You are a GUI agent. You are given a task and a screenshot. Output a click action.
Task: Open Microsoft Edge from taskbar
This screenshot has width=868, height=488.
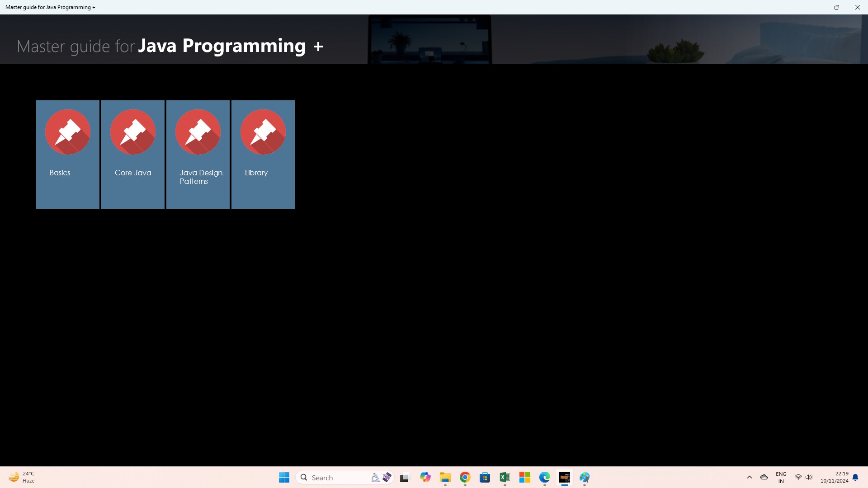544,477
